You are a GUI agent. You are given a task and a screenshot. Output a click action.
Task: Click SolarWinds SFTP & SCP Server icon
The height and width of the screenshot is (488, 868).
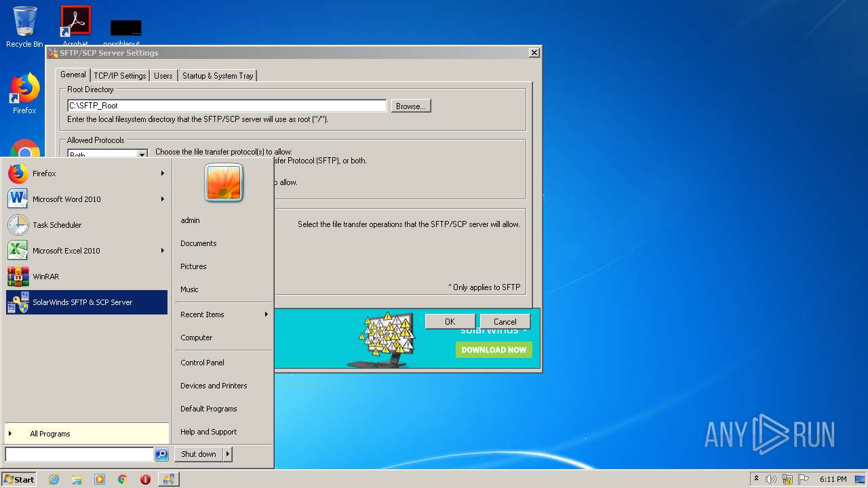click(x=18, y=302)
